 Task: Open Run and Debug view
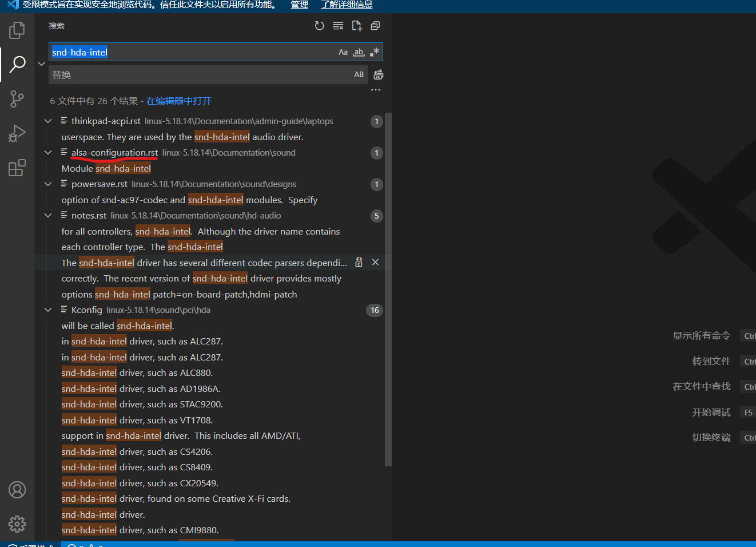17,133
